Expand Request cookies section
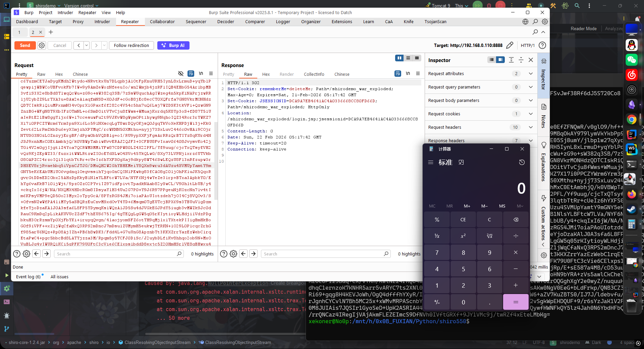644x349 pixels. point(531,114)
